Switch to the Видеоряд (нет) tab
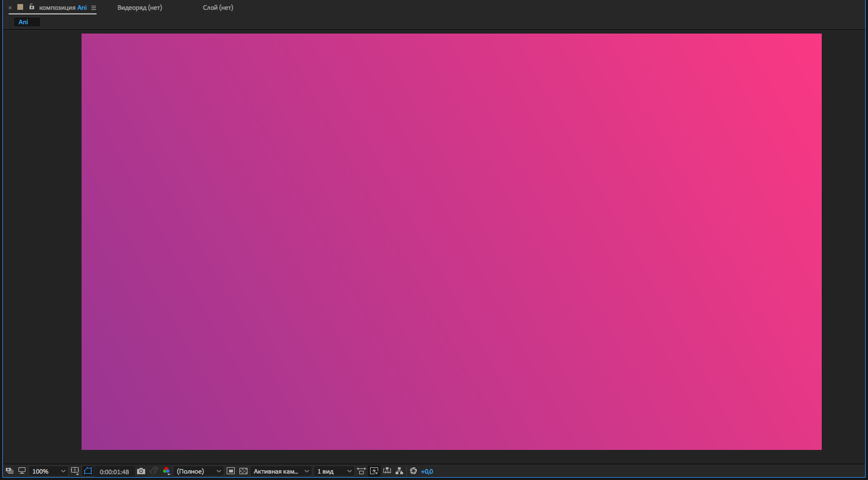The height and width of the screenshot is (480, 868). [140, 8]
